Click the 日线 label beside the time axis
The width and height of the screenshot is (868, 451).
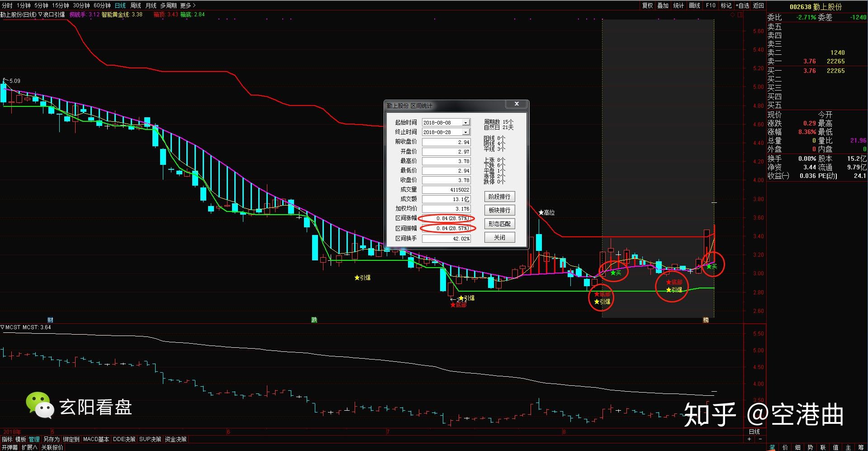[x=754, y=432]
